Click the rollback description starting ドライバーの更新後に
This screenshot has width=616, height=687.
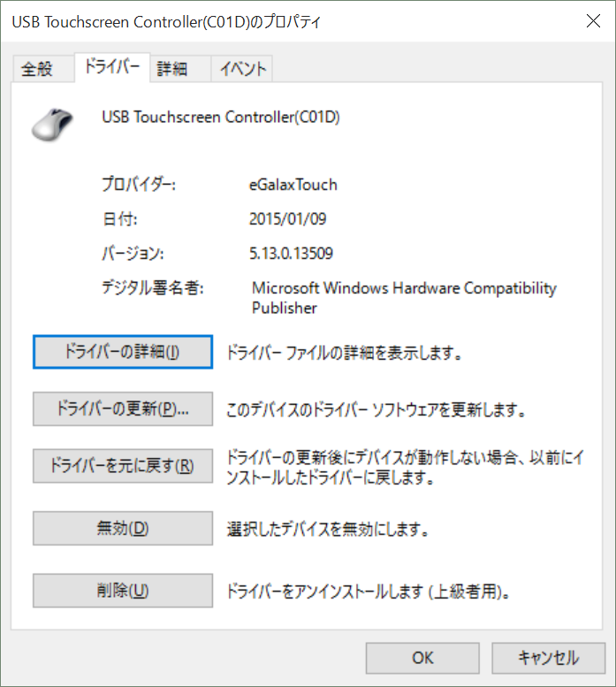coord(405,467)
